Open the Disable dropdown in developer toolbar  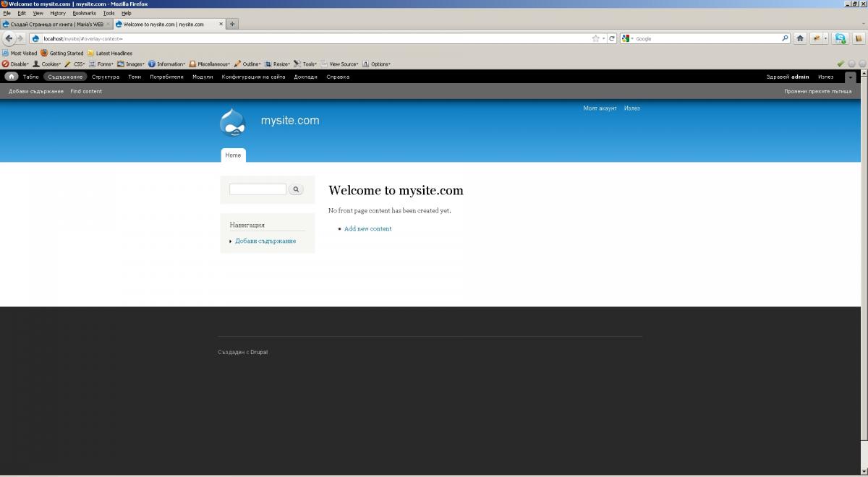pyautogui.click(x=15, y=64)
